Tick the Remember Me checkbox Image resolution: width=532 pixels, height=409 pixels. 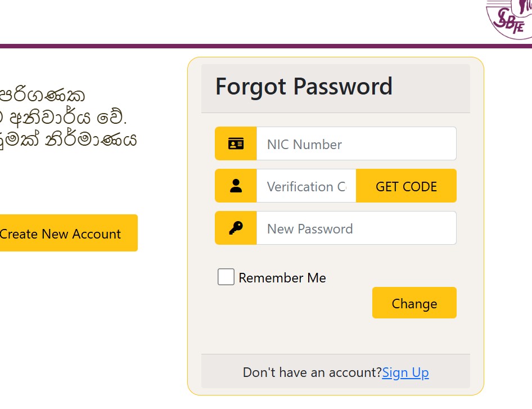(x=226, y=277)
